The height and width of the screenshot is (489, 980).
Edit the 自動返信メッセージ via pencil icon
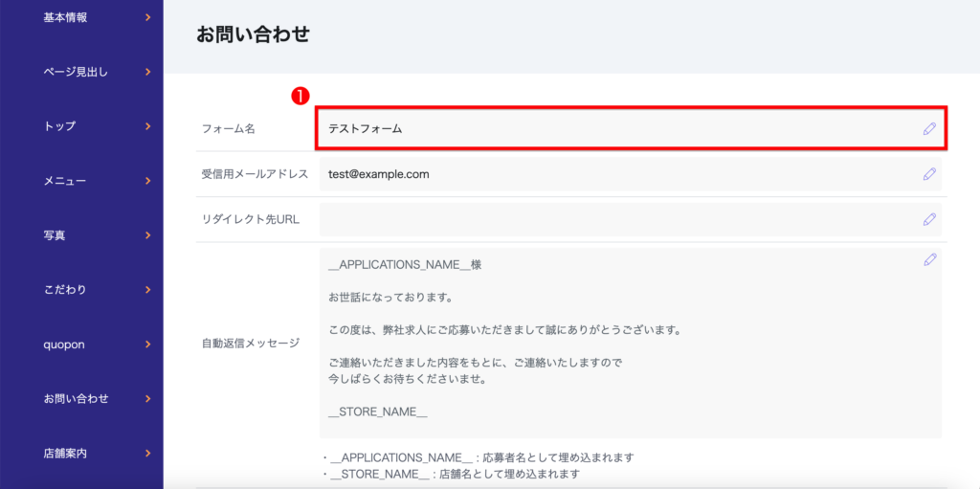tap(928, 259)
